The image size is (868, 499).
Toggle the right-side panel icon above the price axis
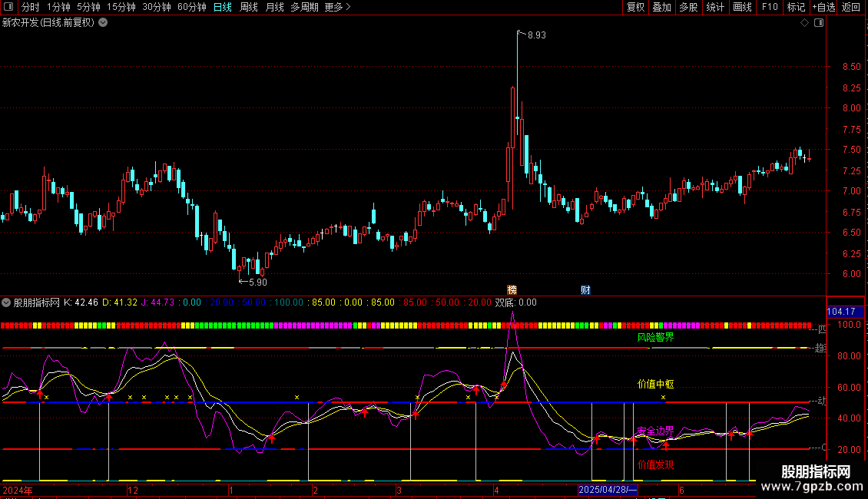tap(819, 23)
